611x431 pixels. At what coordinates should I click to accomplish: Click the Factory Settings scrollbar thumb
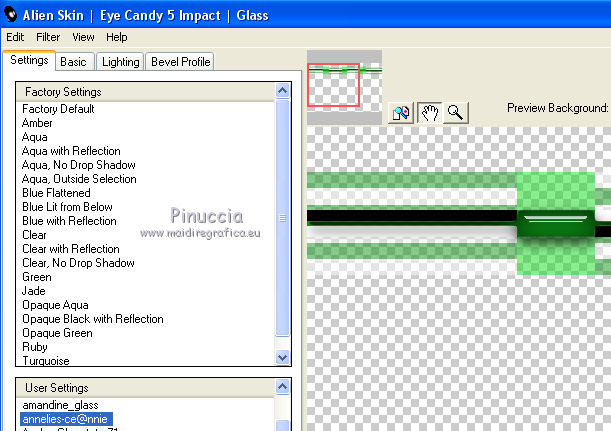tap(282, 217)
